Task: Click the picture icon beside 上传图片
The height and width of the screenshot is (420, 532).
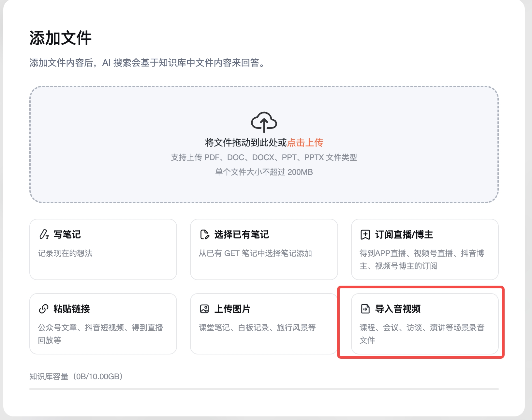Action: click(x=204, y=309)
